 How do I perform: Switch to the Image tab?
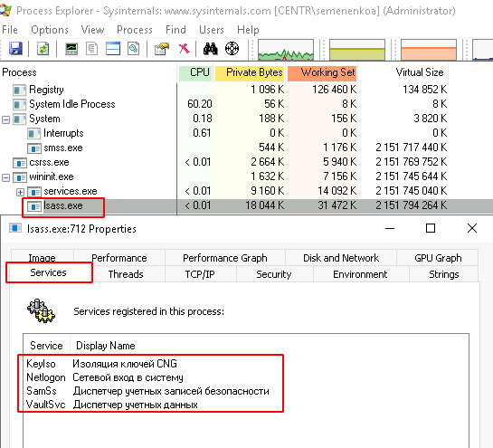tap(43, 258)
